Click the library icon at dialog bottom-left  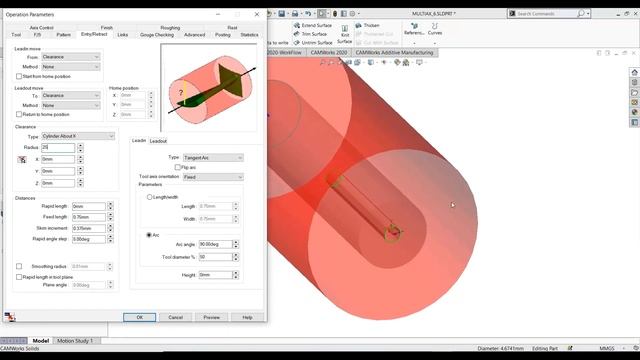point(9,317)
